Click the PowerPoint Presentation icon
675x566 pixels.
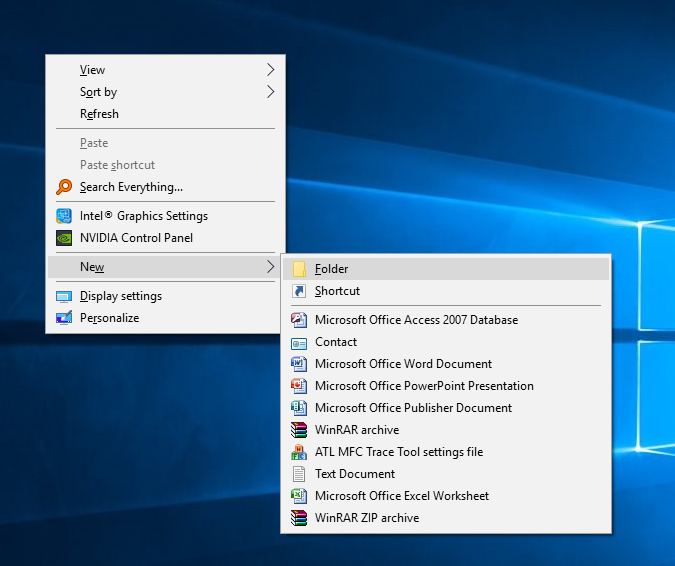point(299,386)
